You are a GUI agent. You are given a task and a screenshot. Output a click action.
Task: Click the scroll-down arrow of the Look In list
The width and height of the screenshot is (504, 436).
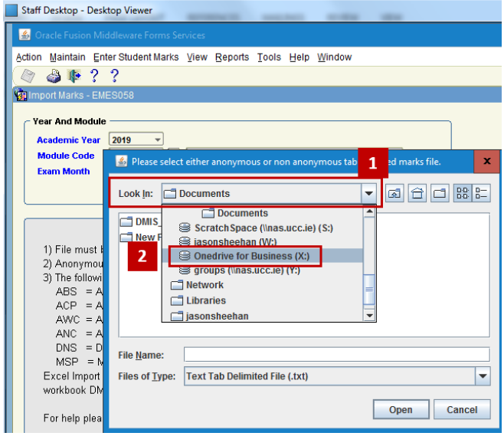pyautogui.click(x=369, y=315)
